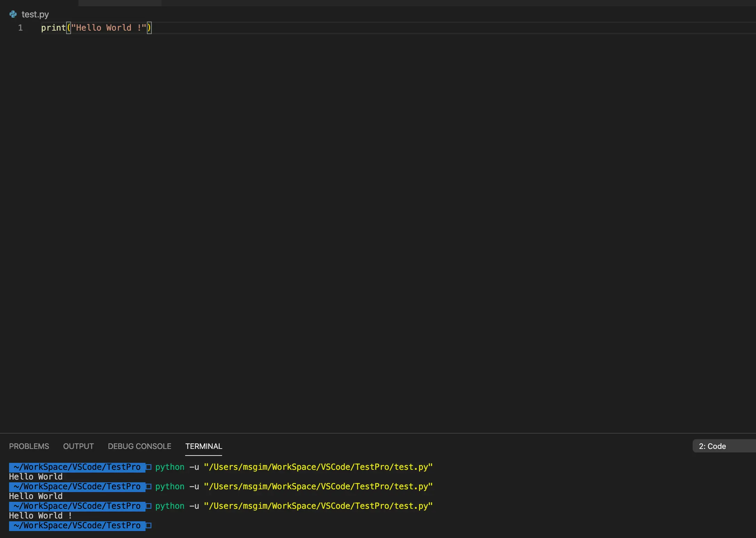The image size is (756, 538).
Task: Click the panel divider above the terminal tabs
Action: (378, 433)
